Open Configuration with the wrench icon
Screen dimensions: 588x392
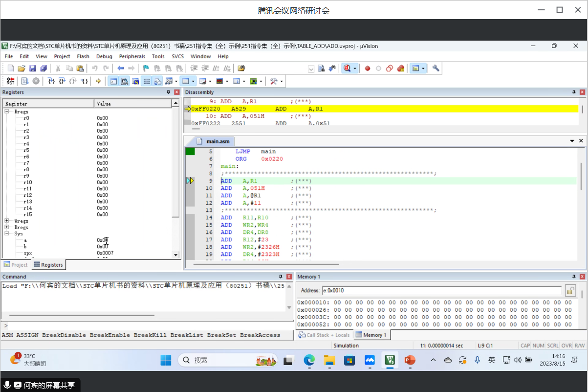(436, 69)
